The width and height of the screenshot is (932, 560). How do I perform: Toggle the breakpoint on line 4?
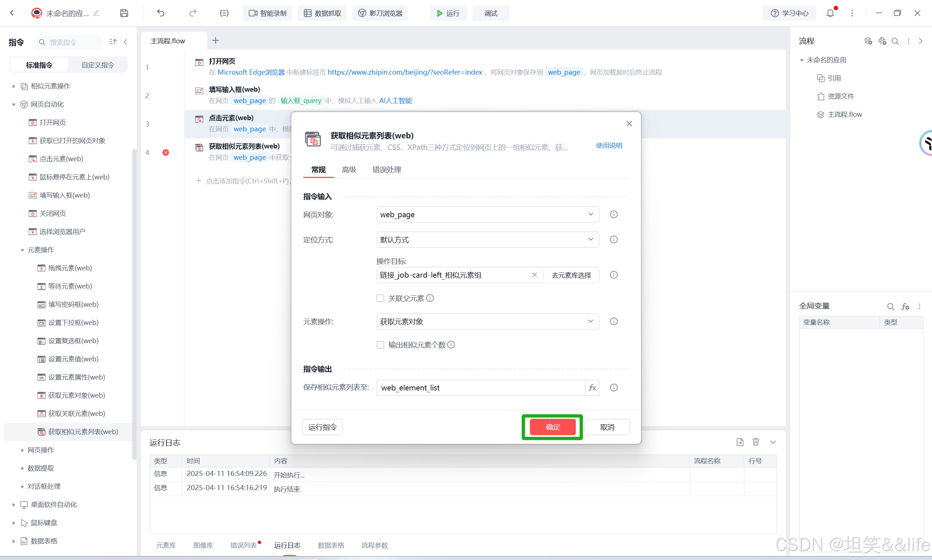(x=166, y=152)
